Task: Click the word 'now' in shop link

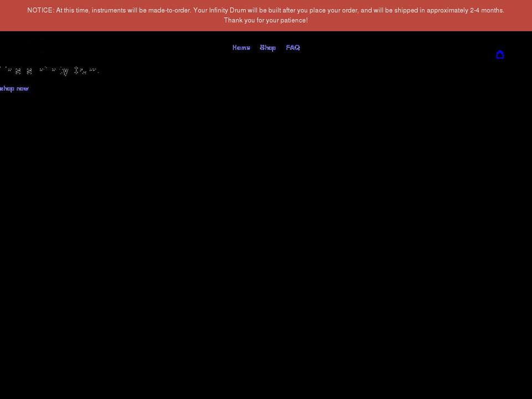Action: 22,89
